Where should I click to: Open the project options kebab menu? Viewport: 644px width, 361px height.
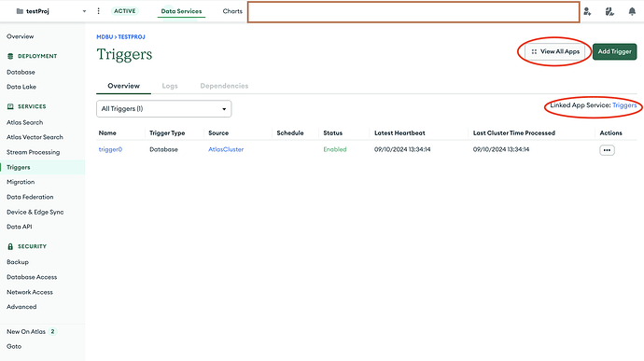98,11
